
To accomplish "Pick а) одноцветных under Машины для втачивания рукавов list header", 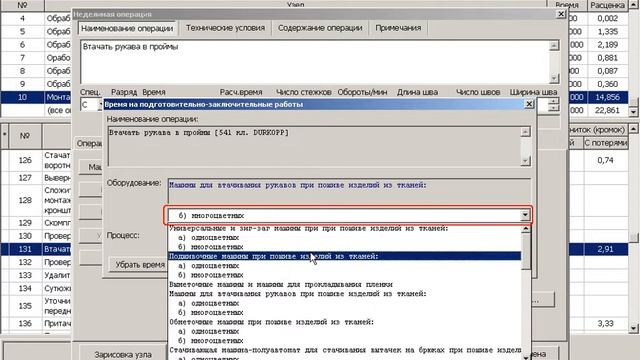I will pos(344,303).
